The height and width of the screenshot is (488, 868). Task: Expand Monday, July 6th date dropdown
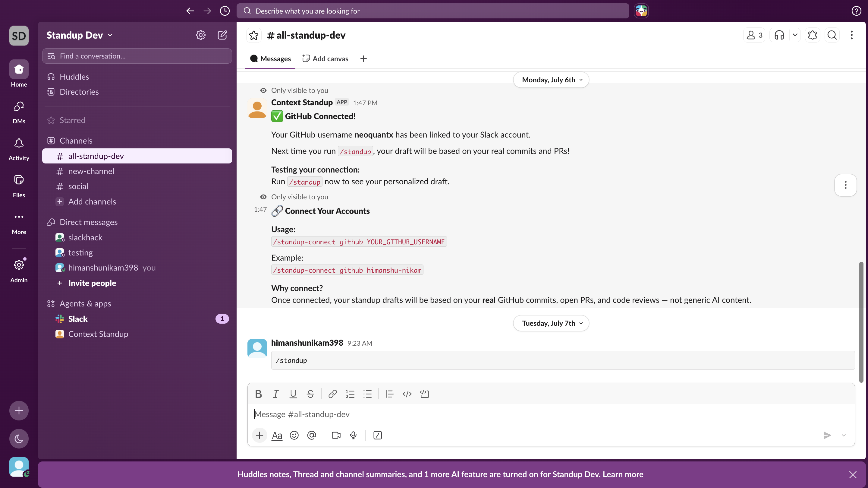point(551,80)
